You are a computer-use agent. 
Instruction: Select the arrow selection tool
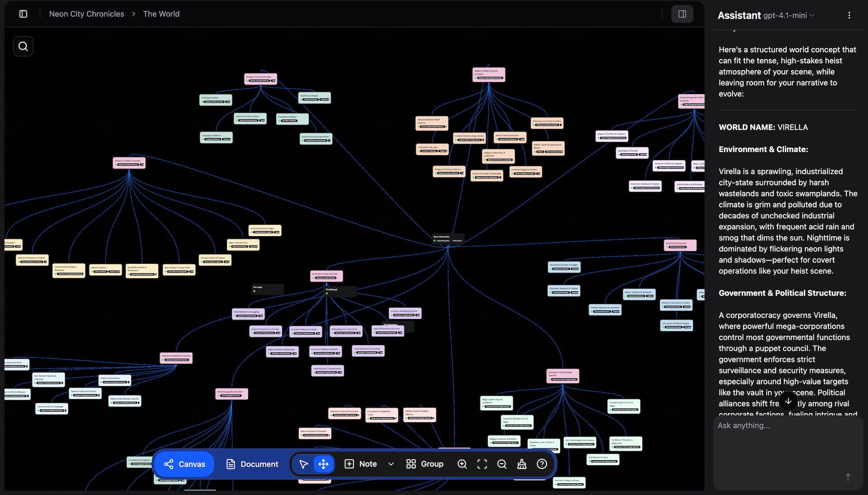[x=303, y=464]
